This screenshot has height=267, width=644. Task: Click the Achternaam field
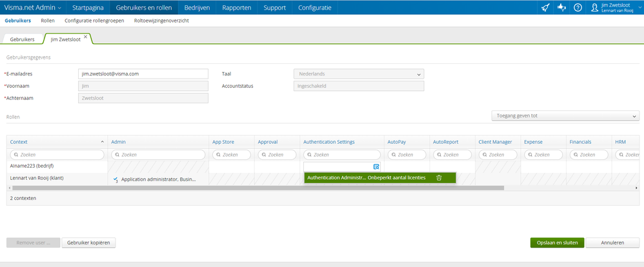143,98
